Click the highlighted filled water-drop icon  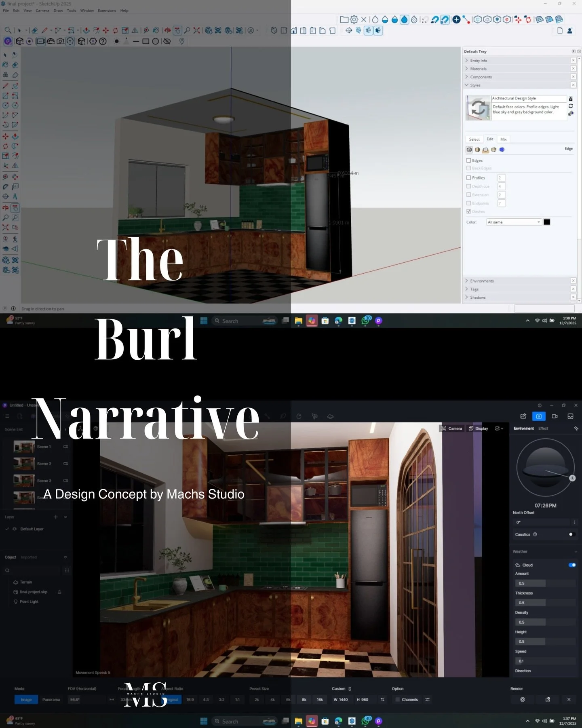[404, 19]
